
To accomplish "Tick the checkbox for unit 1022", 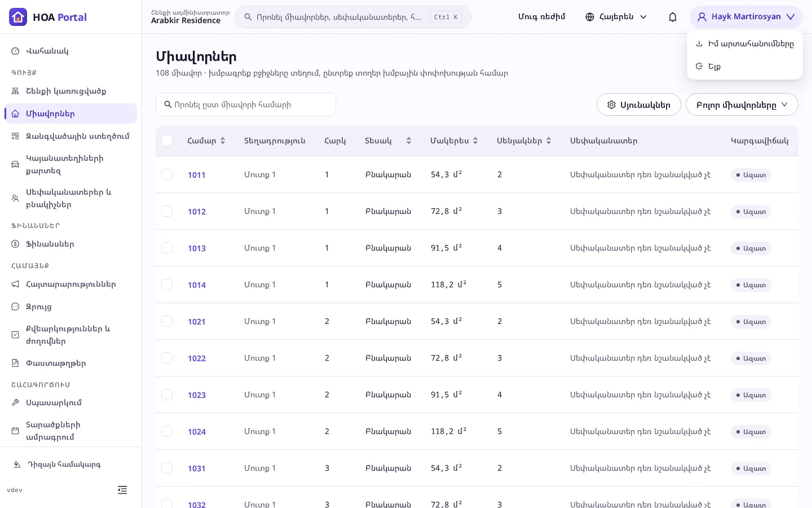I will click(167, 358).
